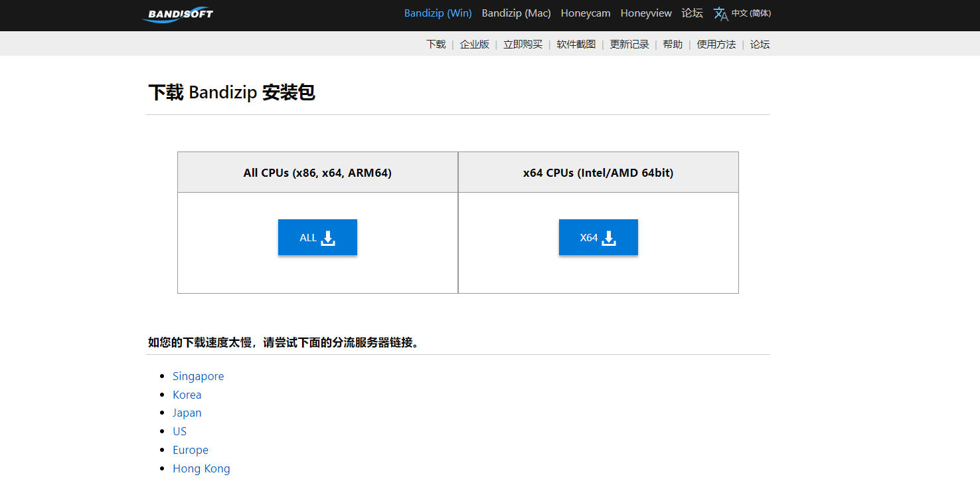Open 更新记录 changelog page
This screenshot has height=501, width=980.
pos(629,45)
